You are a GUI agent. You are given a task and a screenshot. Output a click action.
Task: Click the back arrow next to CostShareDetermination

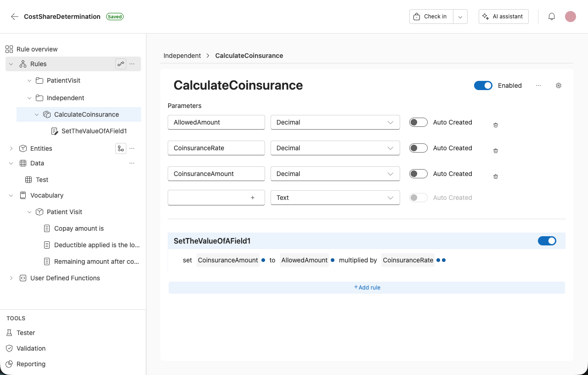pos(14,17)
